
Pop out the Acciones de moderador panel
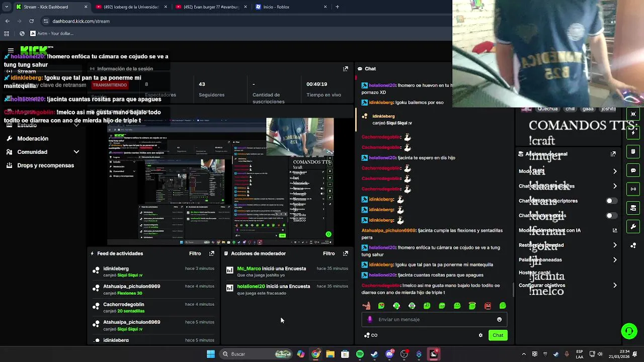345,253
